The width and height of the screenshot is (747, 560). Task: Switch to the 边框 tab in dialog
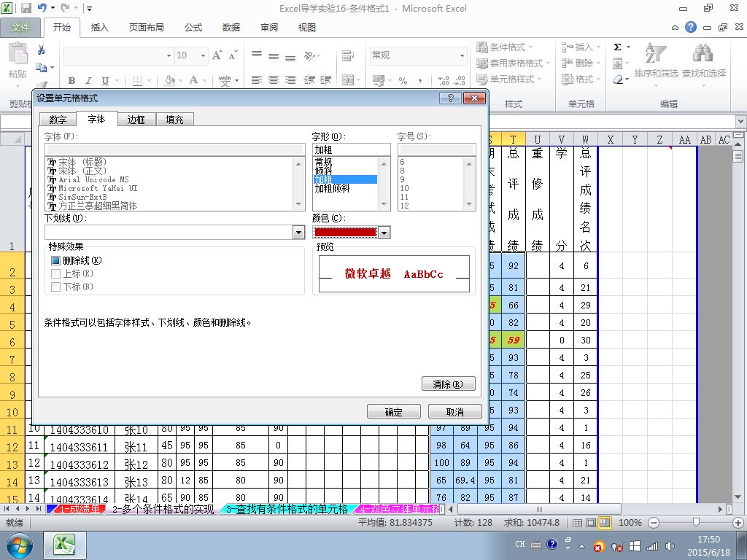click(x=136, y=120)
